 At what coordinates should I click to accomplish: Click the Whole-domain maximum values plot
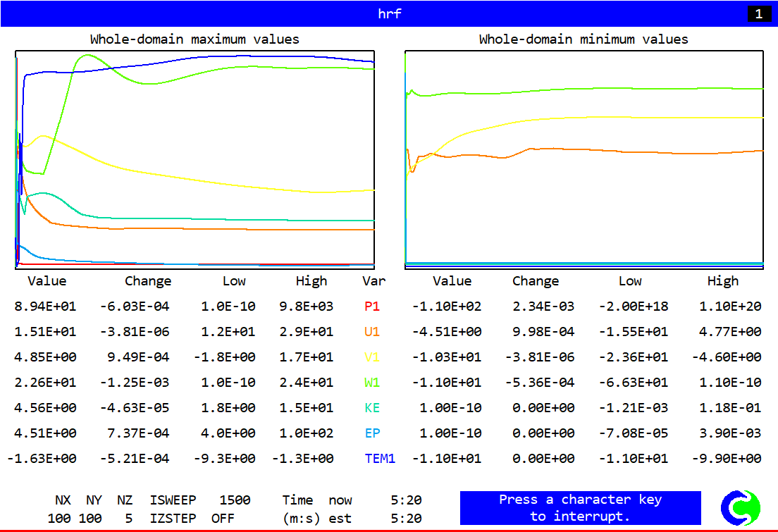194,159
